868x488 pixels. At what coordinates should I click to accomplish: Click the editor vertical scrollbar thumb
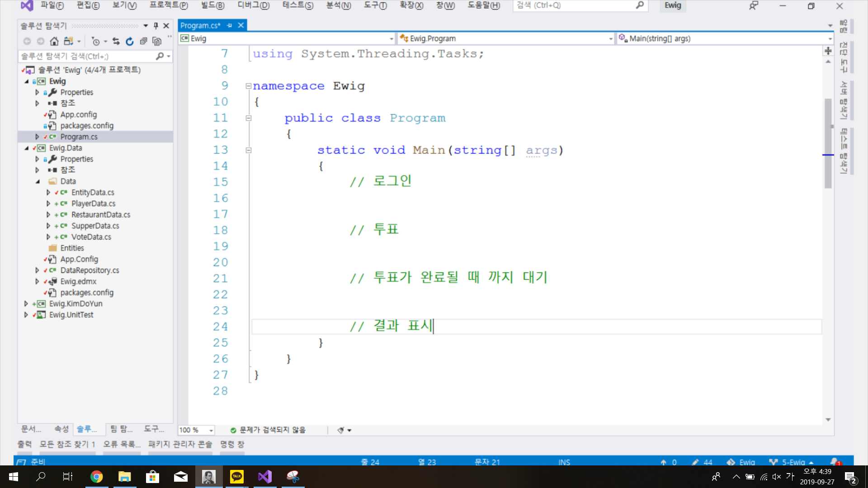click(828, 143)
